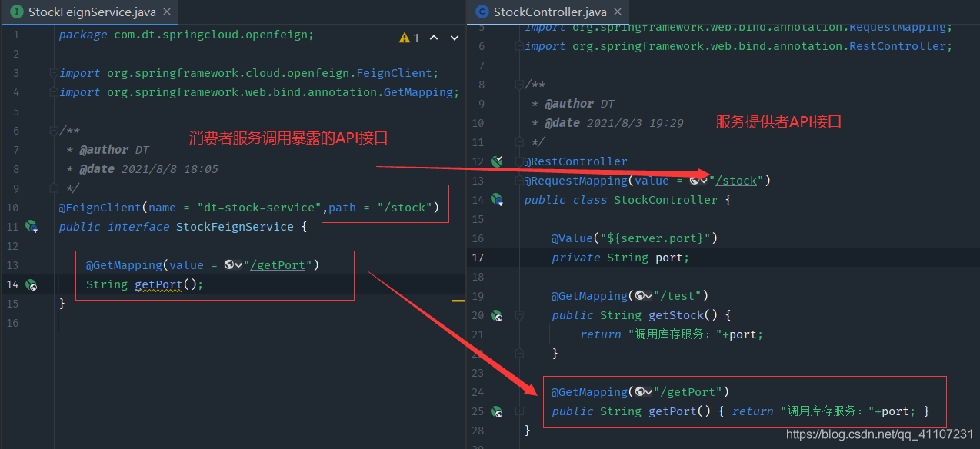Screen dimensions: 980x449
Task: Collapse the imports fold in StockFeignService line 3
Action: pos(54,73)
